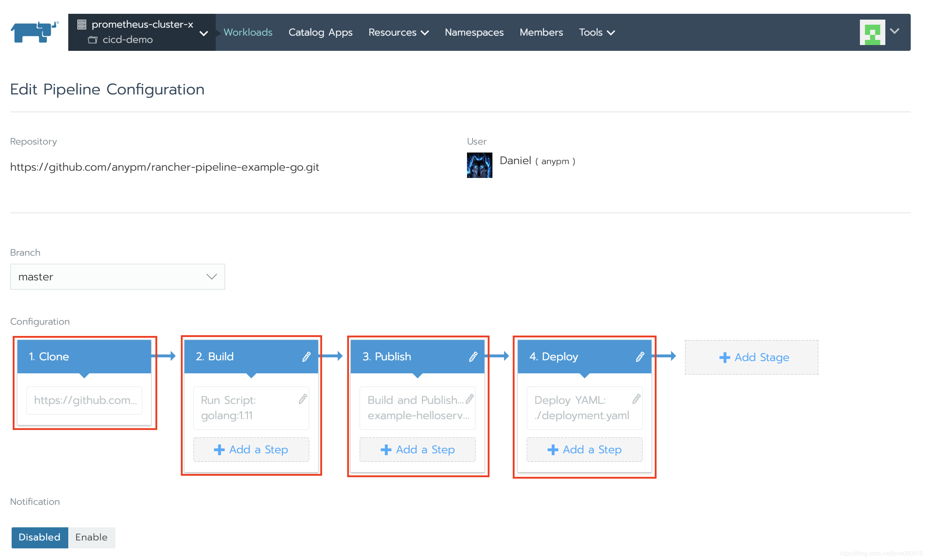Add a Step to Build stage
This screenshot has height=560, width=926.
[x=251, y=450]
